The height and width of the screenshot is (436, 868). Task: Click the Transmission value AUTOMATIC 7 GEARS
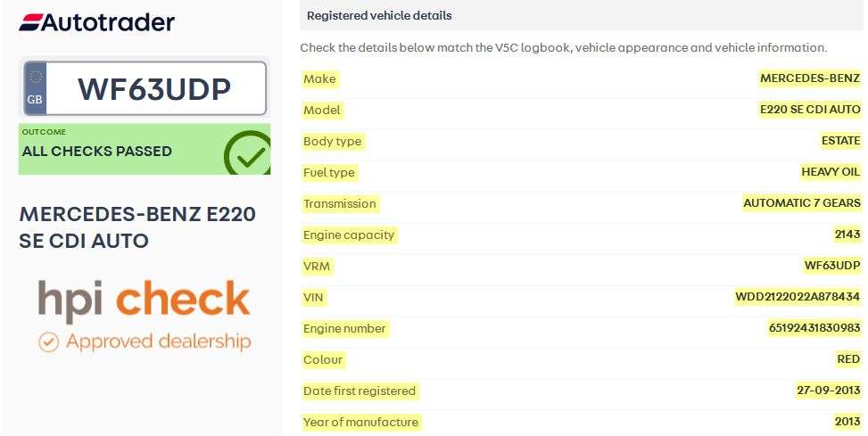(x=802, y=203)
